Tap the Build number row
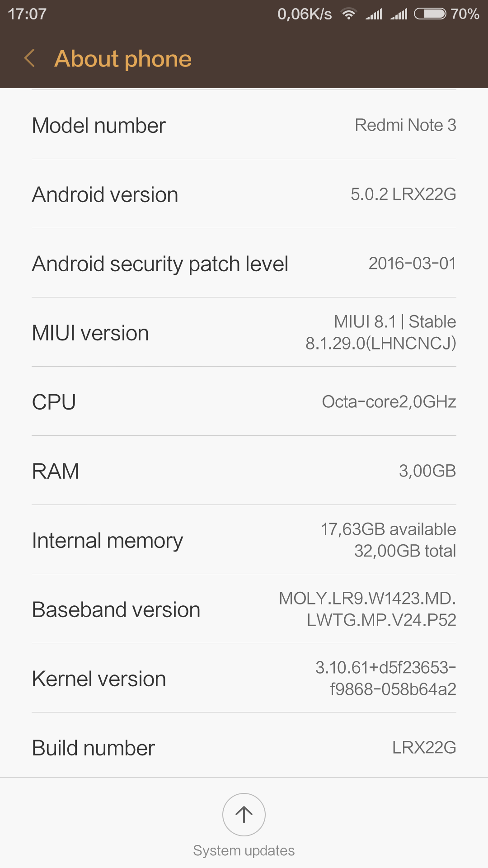 [244, 748]
